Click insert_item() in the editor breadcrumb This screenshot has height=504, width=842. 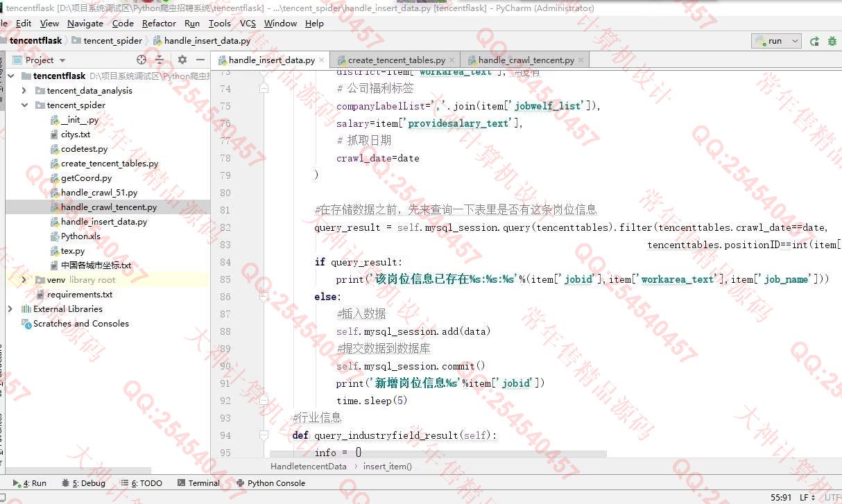(387, 467)
